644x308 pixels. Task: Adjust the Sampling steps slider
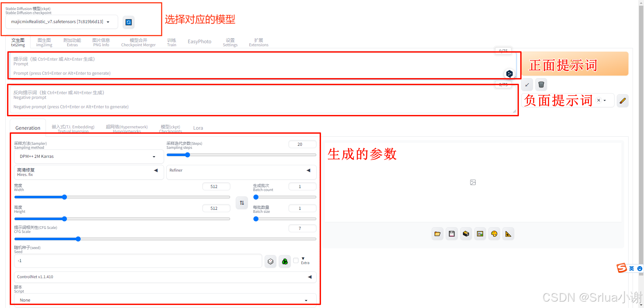pyautogui.click(x=241, y=155)
